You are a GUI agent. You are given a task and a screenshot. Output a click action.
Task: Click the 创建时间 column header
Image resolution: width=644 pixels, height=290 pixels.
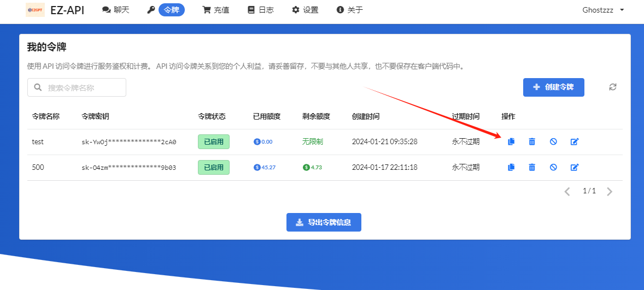[366, 116]
